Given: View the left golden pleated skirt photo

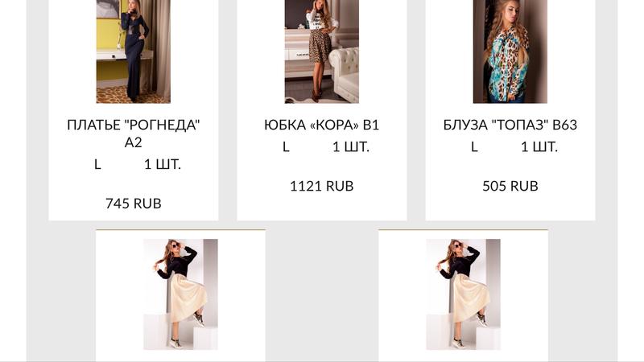Looking at the screenshot, I should pyautogui.click(x=180, y=294).
